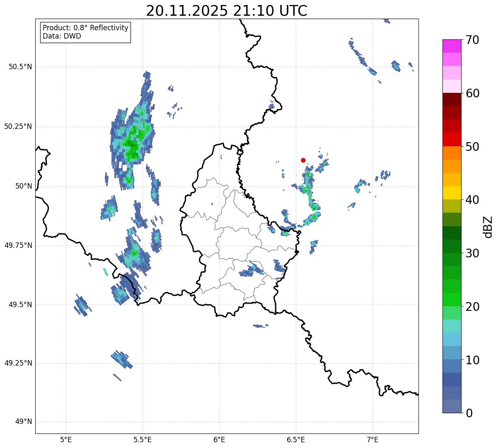Click the yellow colorbar swatch
The height and width of the screenshot is (448, 498).
pos(452,193)
